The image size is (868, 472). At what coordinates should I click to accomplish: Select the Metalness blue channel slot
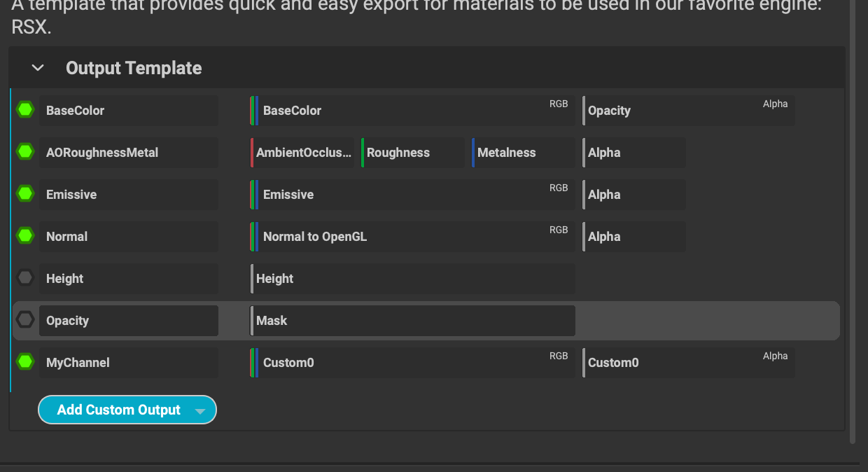coord(523,153)
